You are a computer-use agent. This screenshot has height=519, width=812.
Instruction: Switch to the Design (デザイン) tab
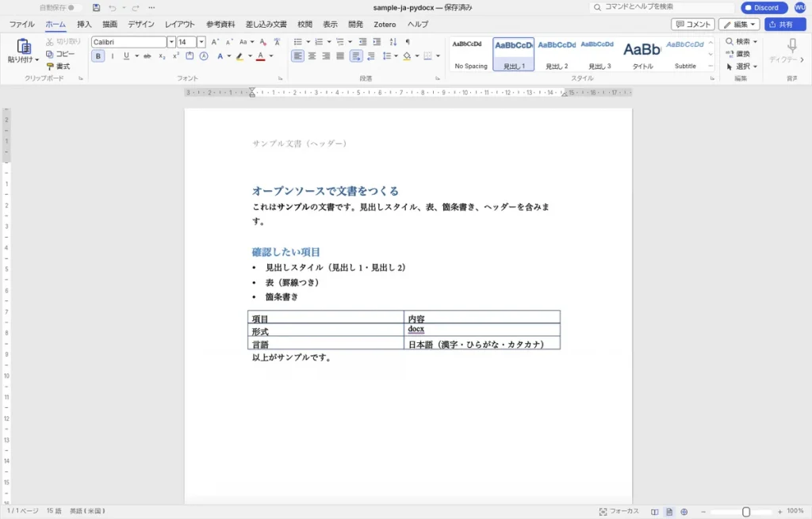click(x=141, y=25)
